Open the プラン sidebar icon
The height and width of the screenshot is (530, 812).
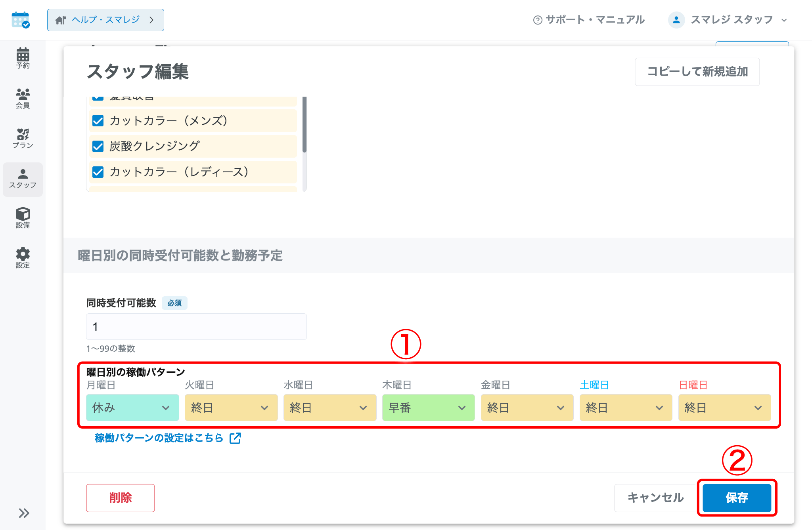23,138
